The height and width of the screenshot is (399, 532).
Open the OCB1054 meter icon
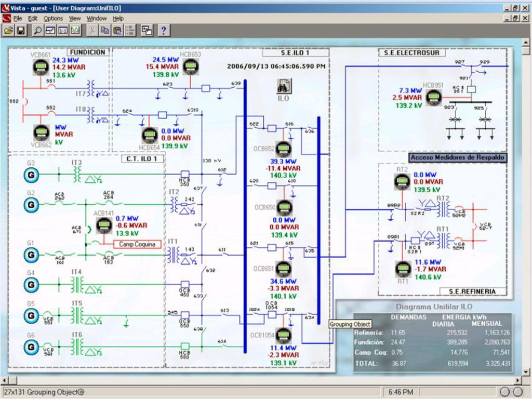[283, 336]
